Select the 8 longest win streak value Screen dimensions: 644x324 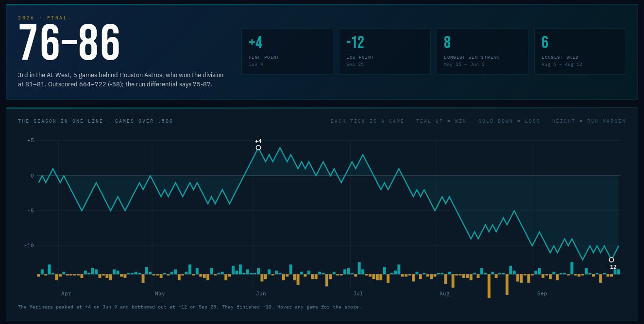[447, 43]
